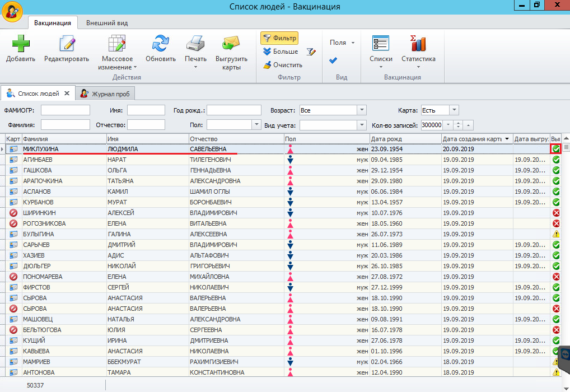
Task: Sort by Дата создания карты column header
Action: tap(471, 138)
